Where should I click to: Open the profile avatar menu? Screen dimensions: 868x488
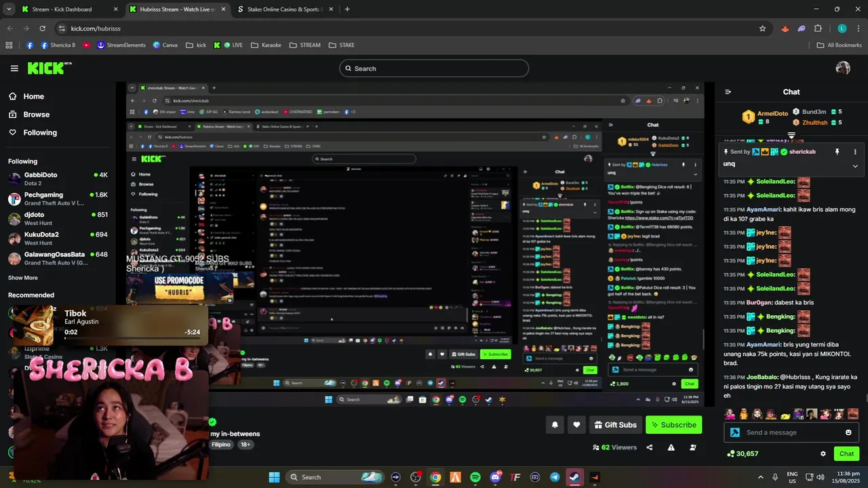[x=843, y=68]
